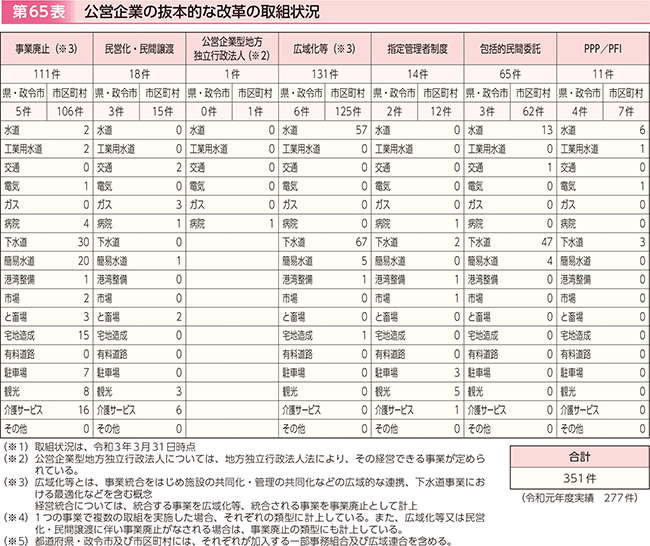Click the 15件 municipality count cell

point(162,112)
